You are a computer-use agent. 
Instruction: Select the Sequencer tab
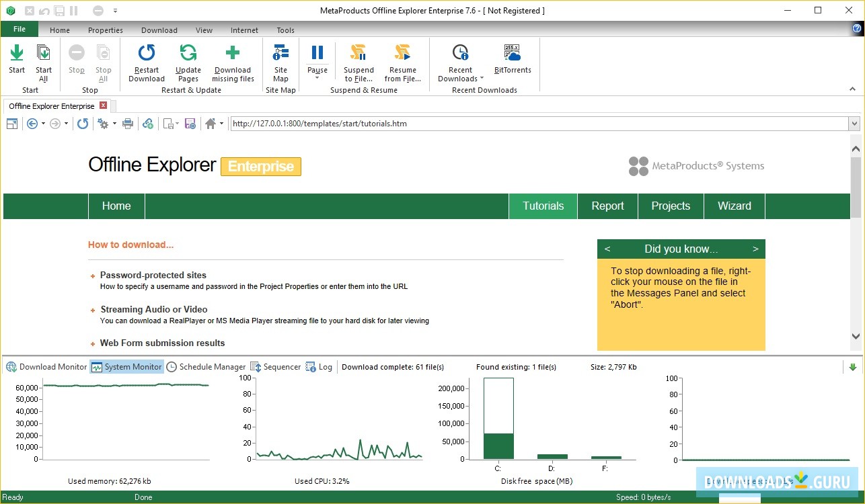(276, 367)
